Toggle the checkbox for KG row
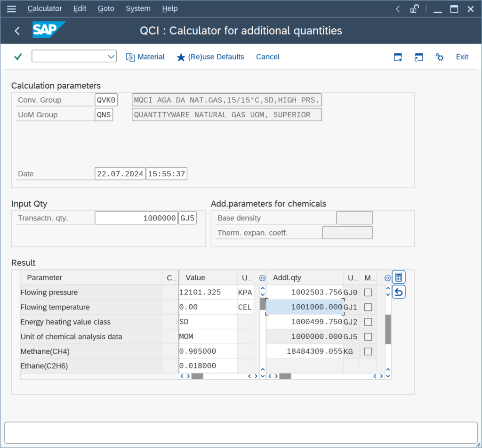 [x=368, y=351]
